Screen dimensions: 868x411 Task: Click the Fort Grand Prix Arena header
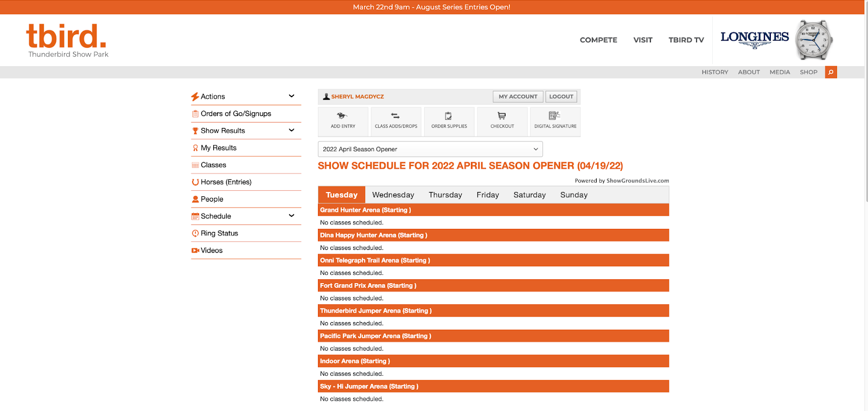point(493,286)
